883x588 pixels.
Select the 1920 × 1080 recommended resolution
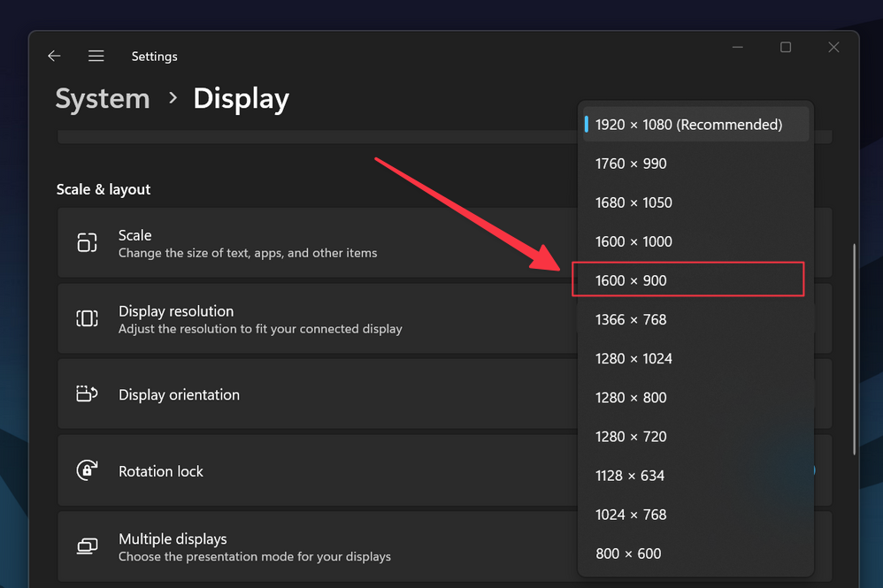(x=689, y=124)
